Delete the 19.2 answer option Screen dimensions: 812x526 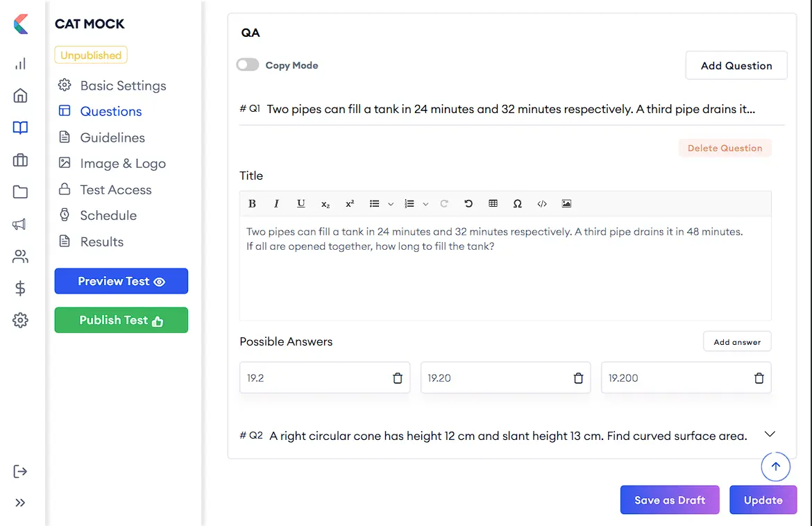click(398, 378)
